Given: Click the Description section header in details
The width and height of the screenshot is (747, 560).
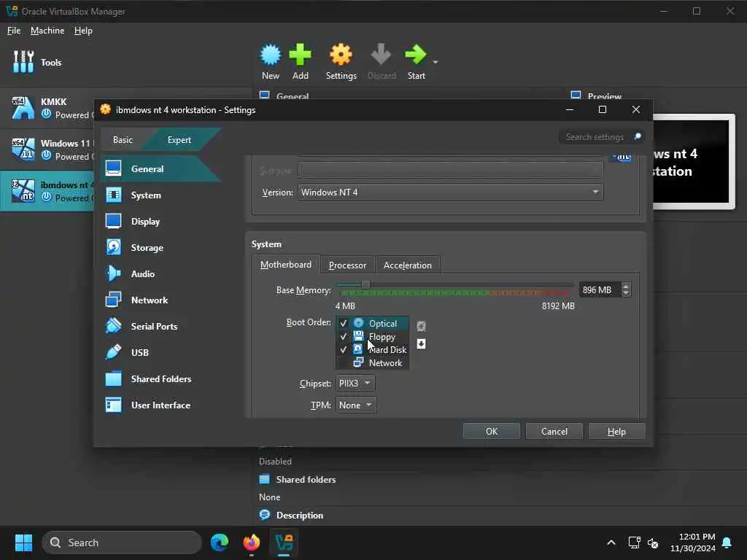Looking at the screenshot, I should click(299, 516).
